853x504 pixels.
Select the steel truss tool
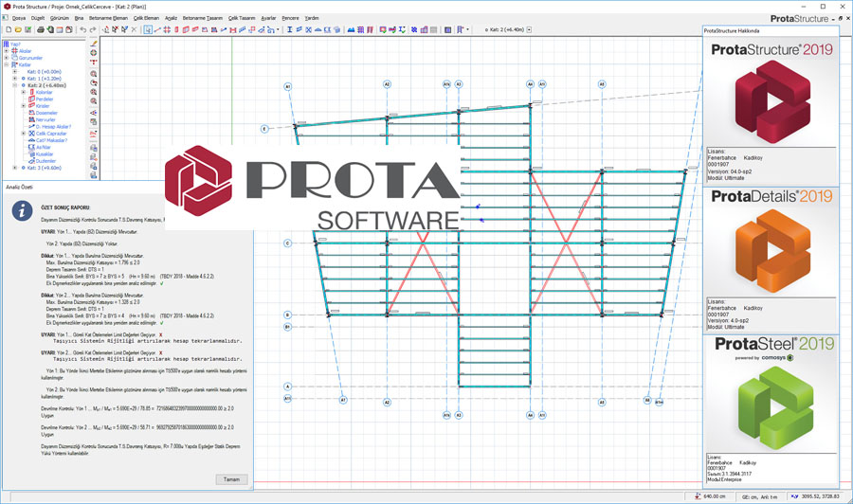pyautogui.click(x=318, y=30)
